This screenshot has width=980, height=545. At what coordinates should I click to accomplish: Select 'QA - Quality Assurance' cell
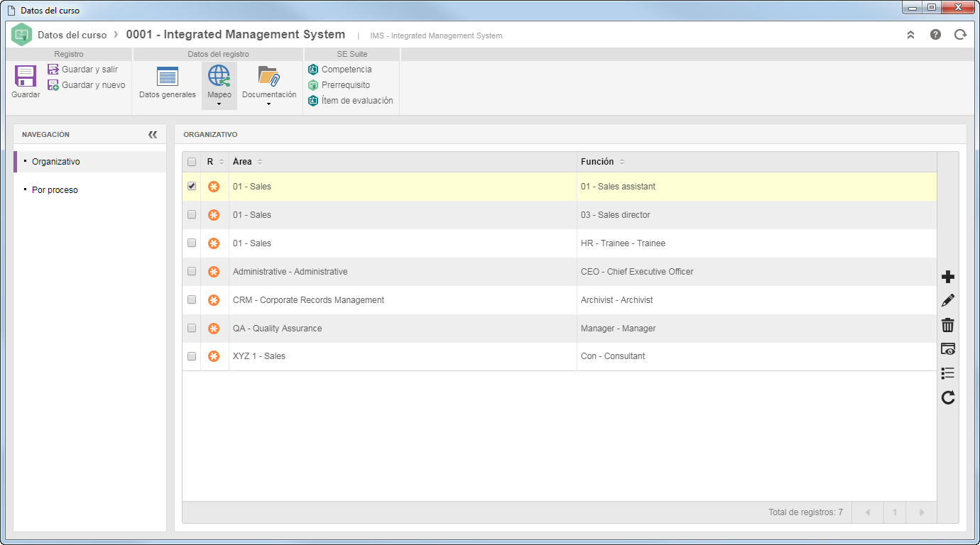pos(403,329)
